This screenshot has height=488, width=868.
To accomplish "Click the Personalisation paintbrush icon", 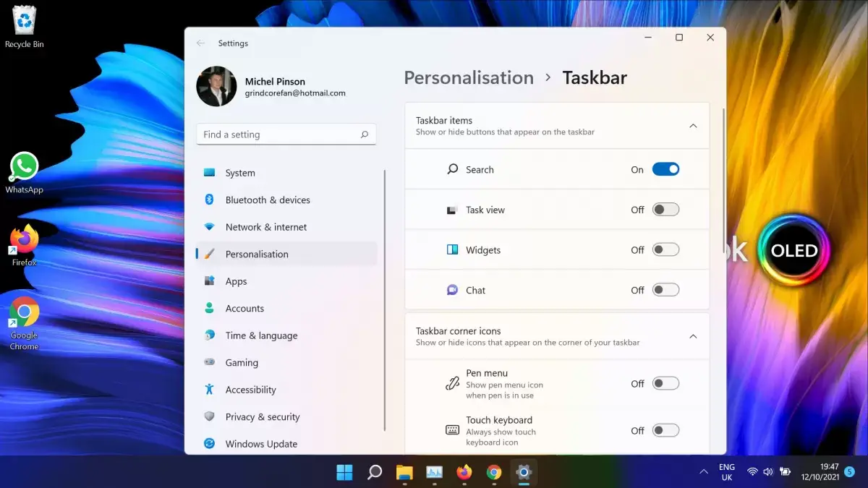I will [209, 254].
